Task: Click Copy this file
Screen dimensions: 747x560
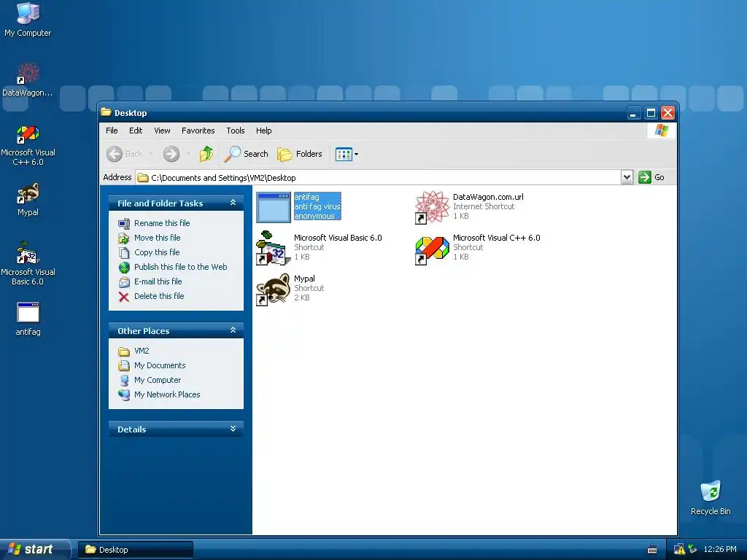Action: coord(149,252)
